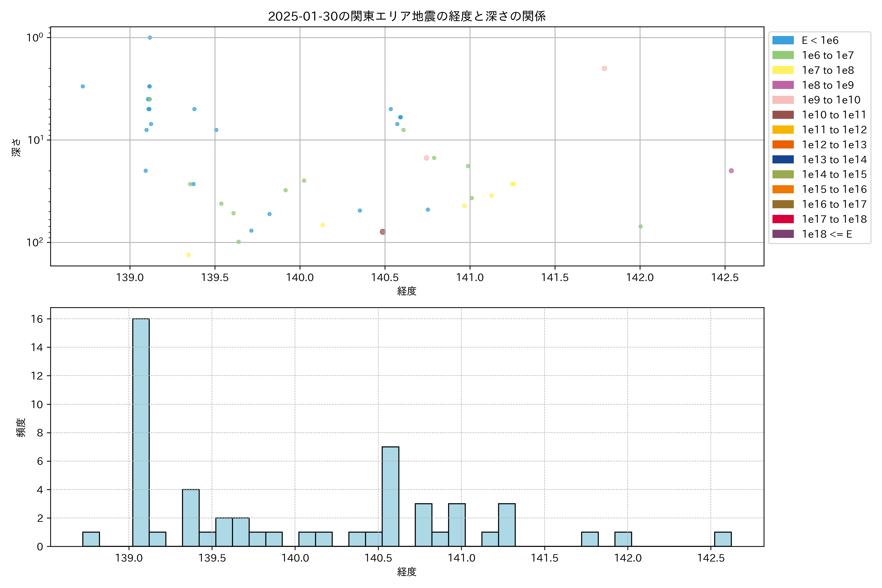Click the leftmost histogram bar

tap(91, 539)
